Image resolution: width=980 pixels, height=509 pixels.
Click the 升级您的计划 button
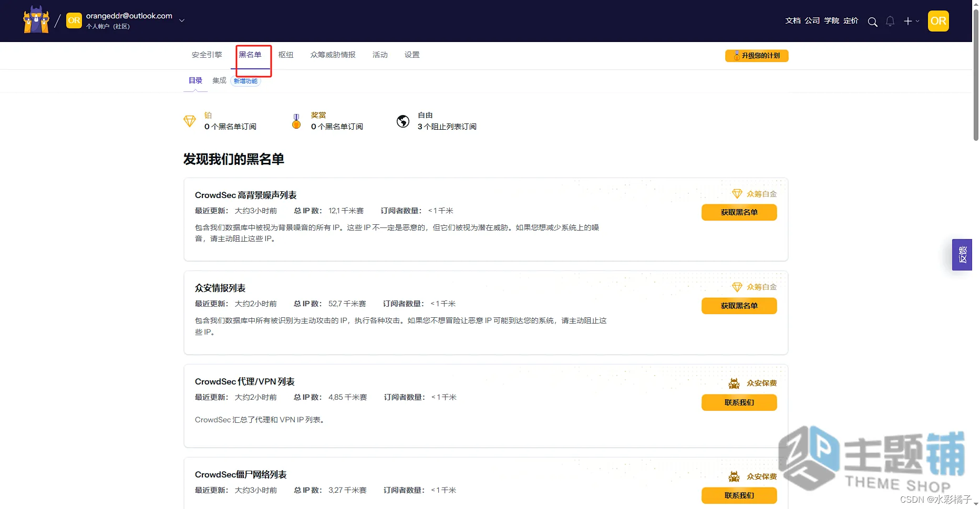click(x=757, y=56)
